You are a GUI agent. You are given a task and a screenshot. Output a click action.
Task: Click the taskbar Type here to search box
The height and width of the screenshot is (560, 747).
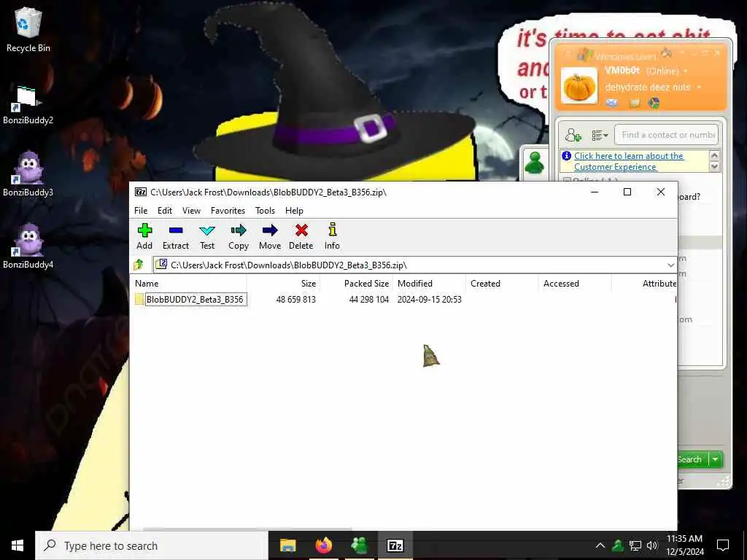[x=152, y=545]
